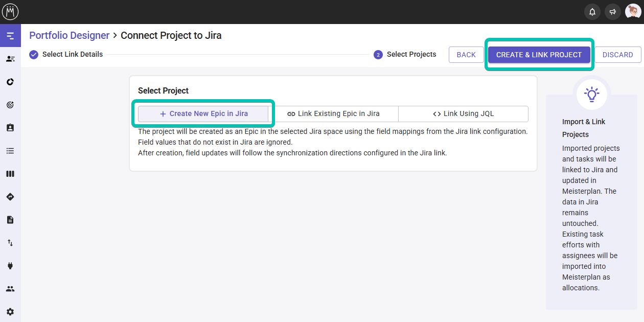Open the announcements megaphone icon

[x=613, y=12]
